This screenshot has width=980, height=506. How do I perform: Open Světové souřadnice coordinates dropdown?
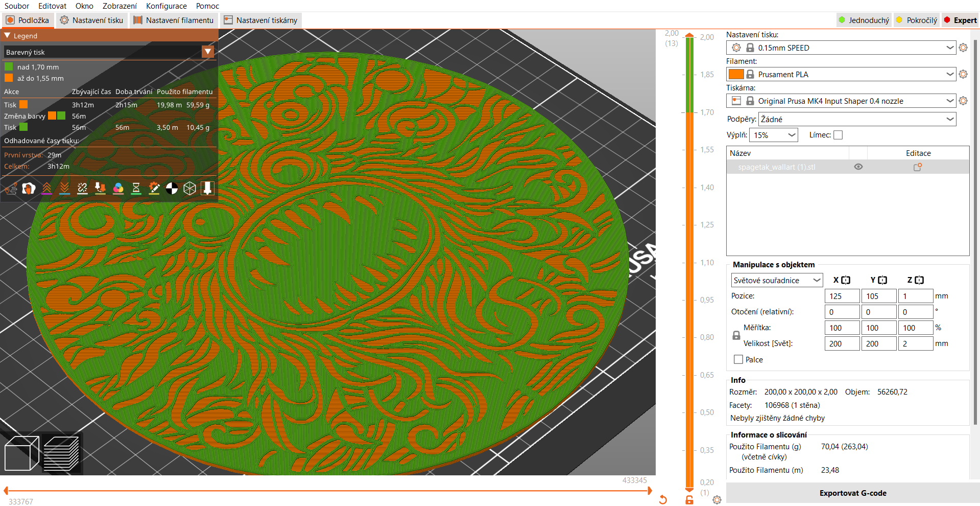777,280
